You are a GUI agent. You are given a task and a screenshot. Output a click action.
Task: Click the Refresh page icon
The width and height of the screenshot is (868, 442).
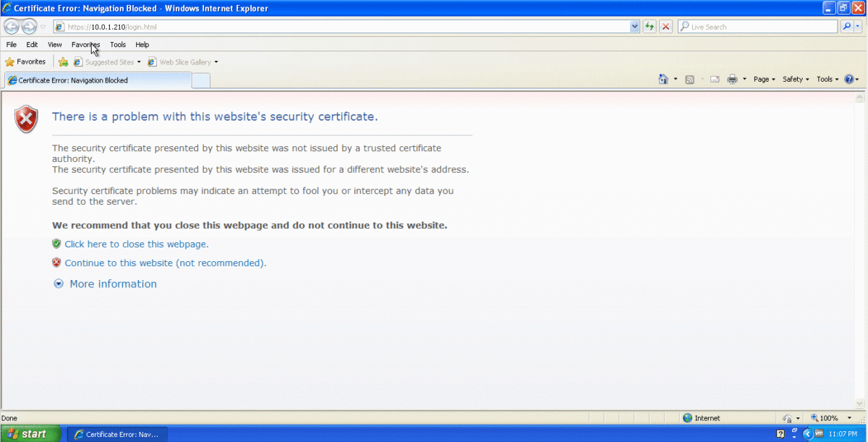pyautogui.click(x=650, y=27)
